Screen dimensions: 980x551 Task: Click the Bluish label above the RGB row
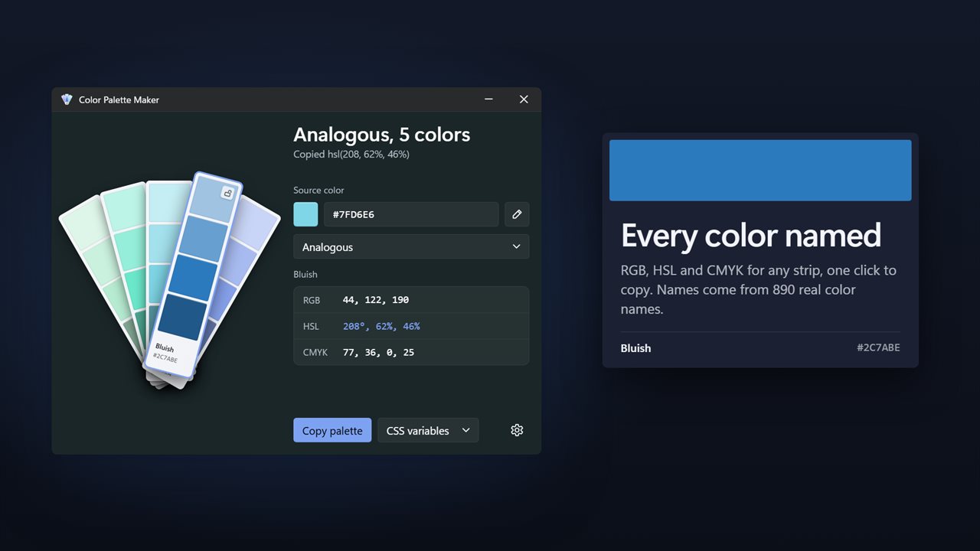305,274
